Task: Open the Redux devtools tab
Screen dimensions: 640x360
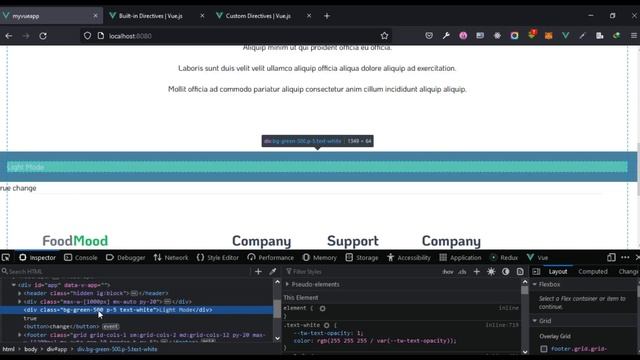Action: [504, 258]
